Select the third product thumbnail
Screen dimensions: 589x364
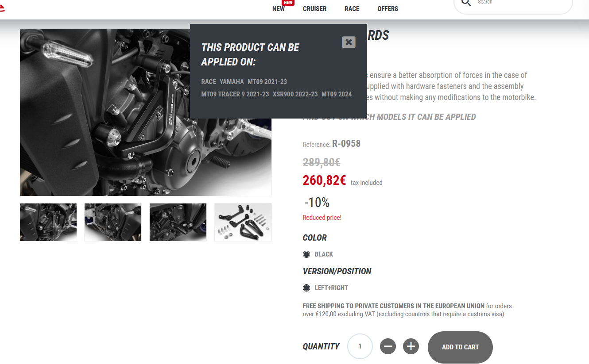point(178,222)
